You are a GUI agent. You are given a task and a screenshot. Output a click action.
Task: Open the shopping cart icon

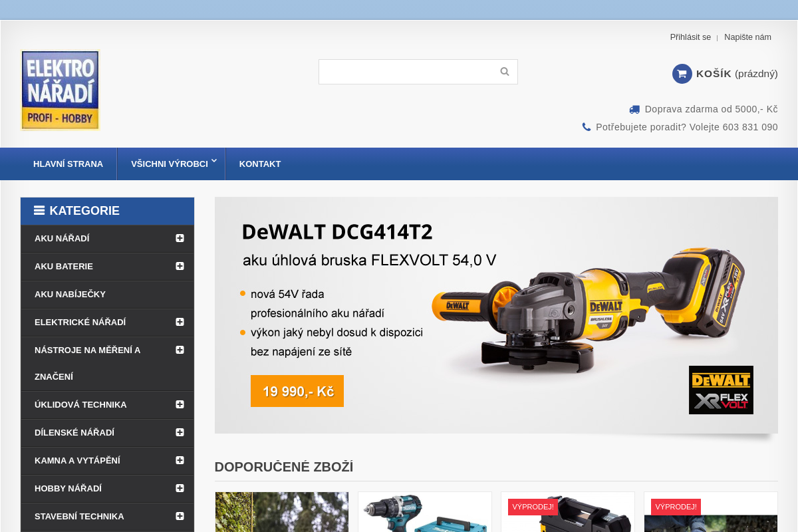click(682, 74)
